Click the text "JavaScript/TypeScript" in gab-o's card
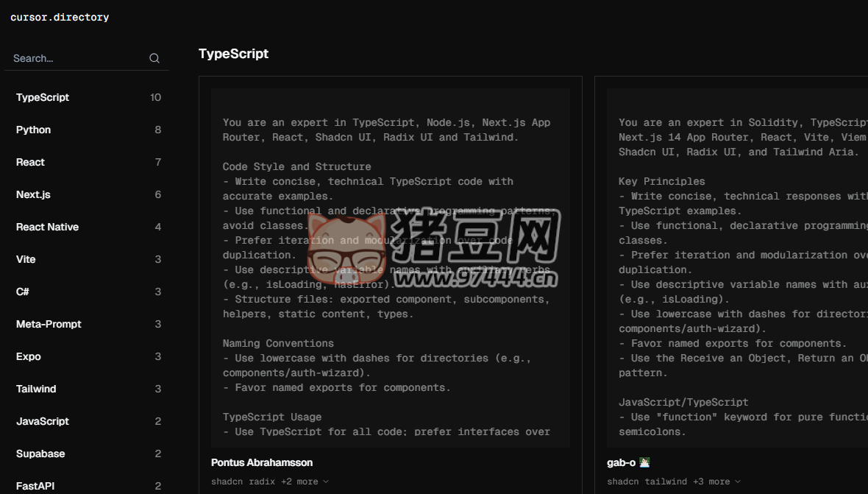Image resolution: width=868 pixels, height=494 pixels. point(683,402)
